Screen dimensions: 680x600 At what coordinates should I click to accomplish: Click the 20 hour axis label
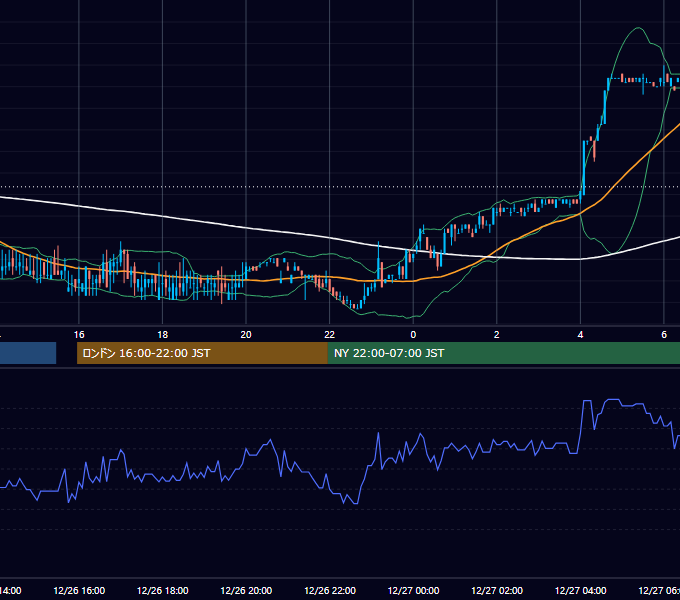pos(246,335)
